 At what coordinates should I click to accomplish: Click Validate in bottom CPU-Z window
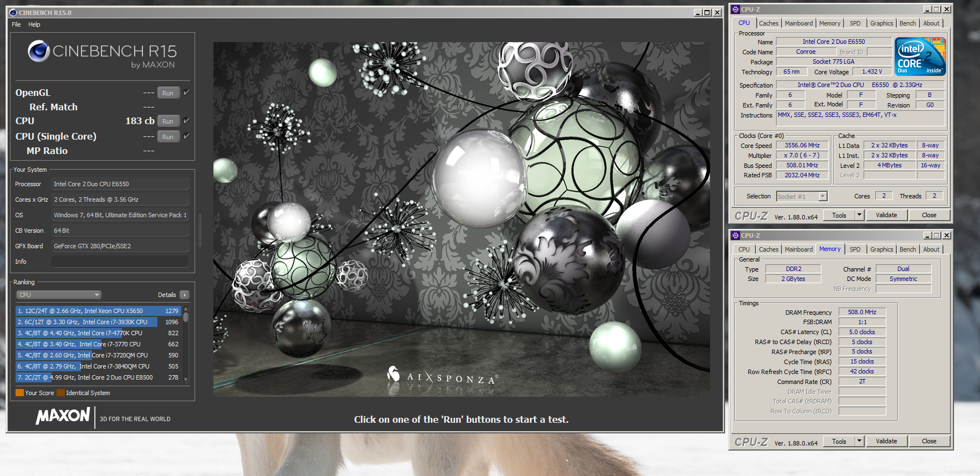click(x=886, y=441)
